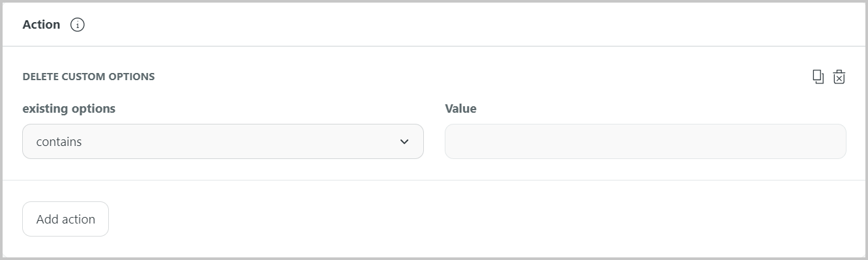Select the word 'contains' in the combo box
This screenshot has height=260, width=868.
(59, 141)
